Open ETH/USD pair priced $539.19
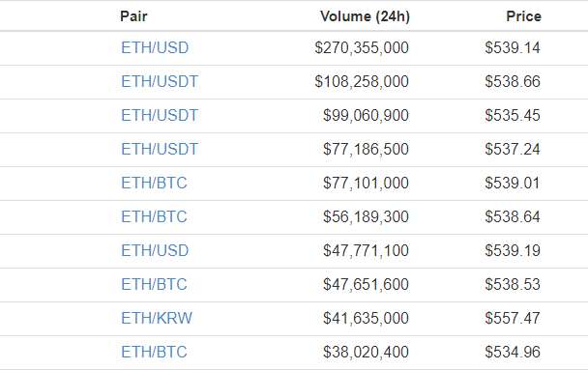588x370 pixels. (x=155, y=250)
